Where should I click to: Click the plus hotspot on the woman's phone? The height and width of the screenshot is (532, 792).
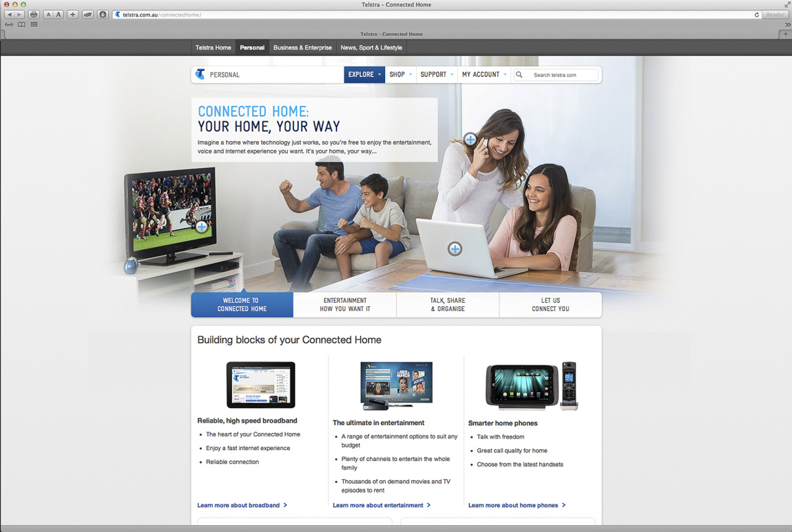point(470,139)
